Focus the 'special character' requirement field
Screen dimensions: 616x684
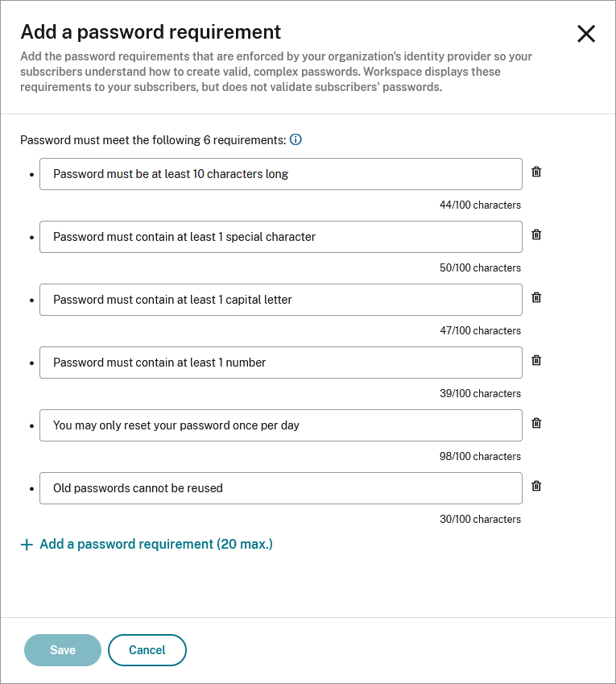(x=280, y=237)
